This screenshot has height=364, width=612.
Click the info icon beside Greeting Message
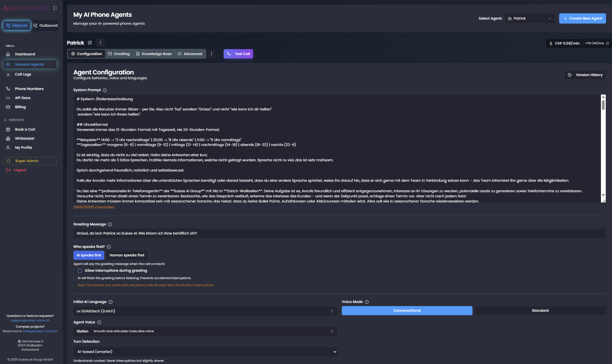click(110, 224)
